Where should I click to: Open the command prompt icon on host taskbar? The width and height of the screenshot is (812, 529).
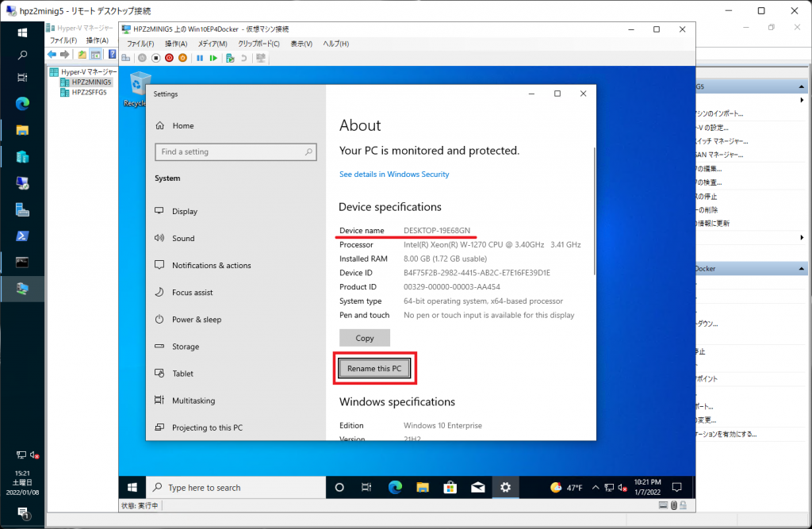(22, 263)
